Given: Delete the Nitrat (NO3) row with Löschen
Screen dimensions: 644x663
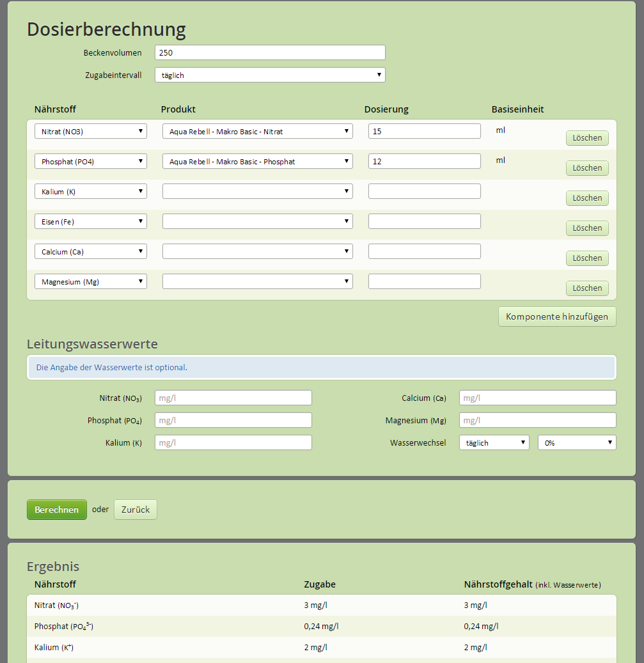Looking at the screenshot, I should [586, 138].
